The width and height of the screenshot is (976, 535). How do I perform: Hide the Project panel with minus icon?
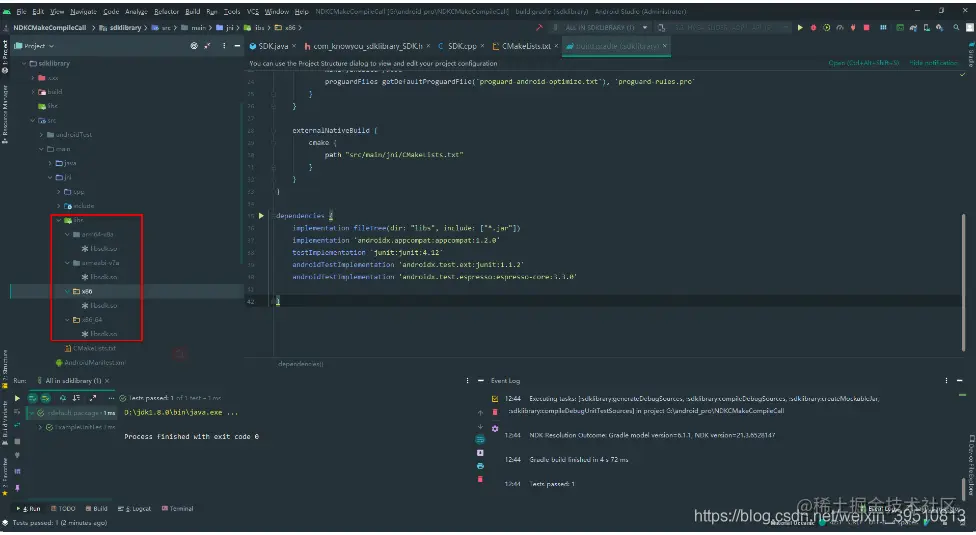237,46
